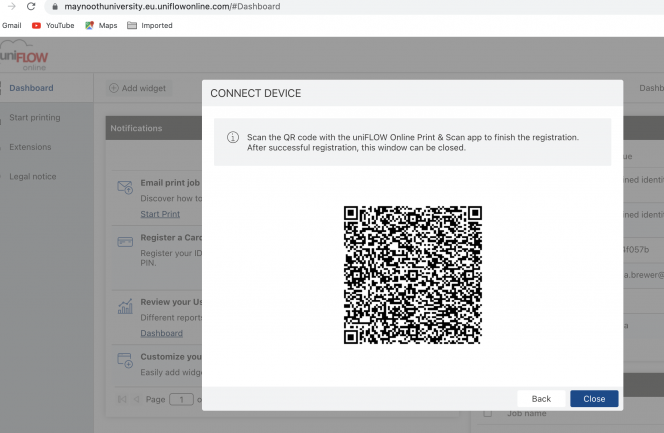The height and width of the screenshot is (433, 664).
Task: Click the padlock site security icon
Action: tap(55, 7)
